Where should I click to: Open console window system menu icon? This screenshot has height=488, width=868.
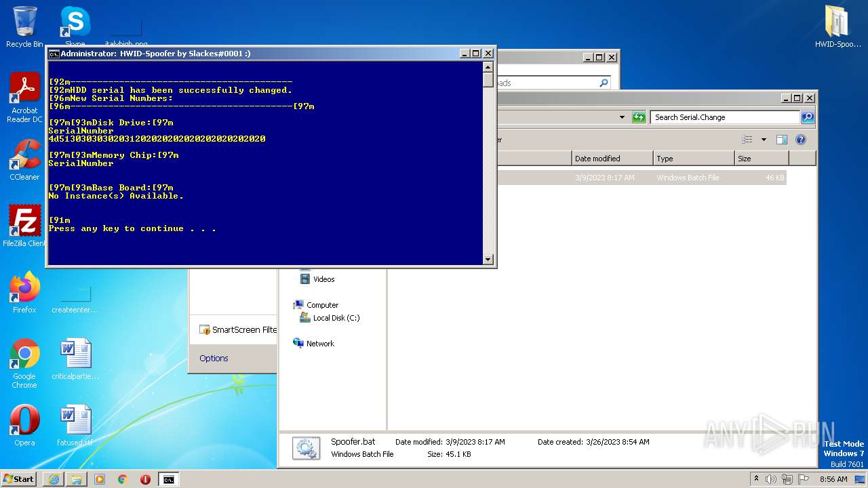click(x=54, y=54)
